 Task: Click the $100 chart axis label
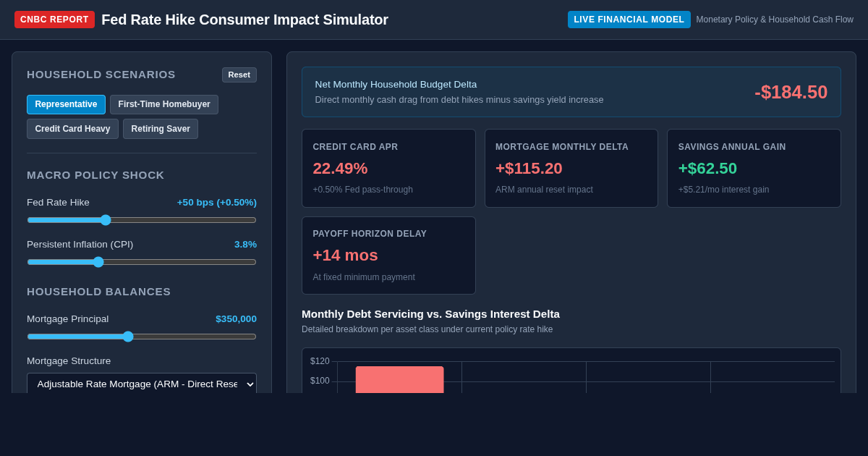tap(320, 381)
